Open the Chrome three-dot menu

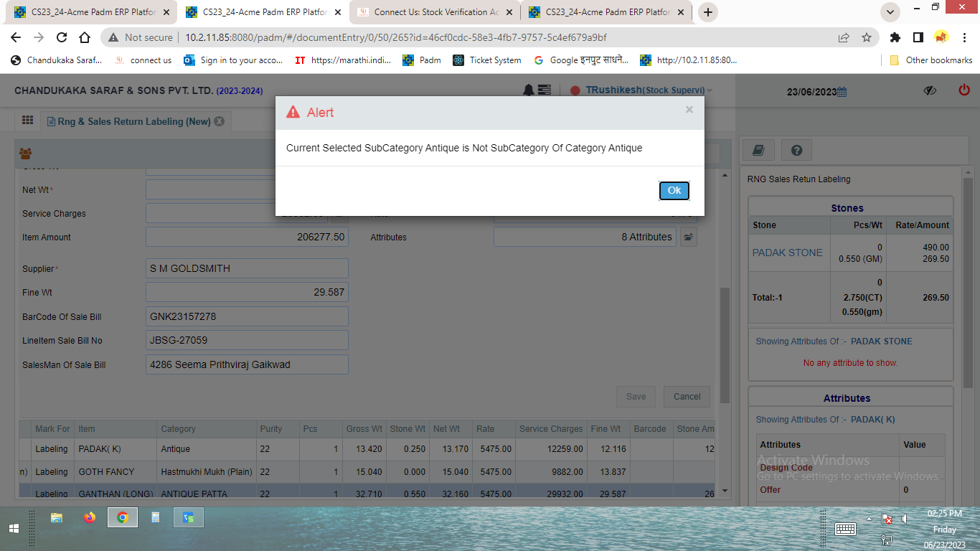(965, 37)
